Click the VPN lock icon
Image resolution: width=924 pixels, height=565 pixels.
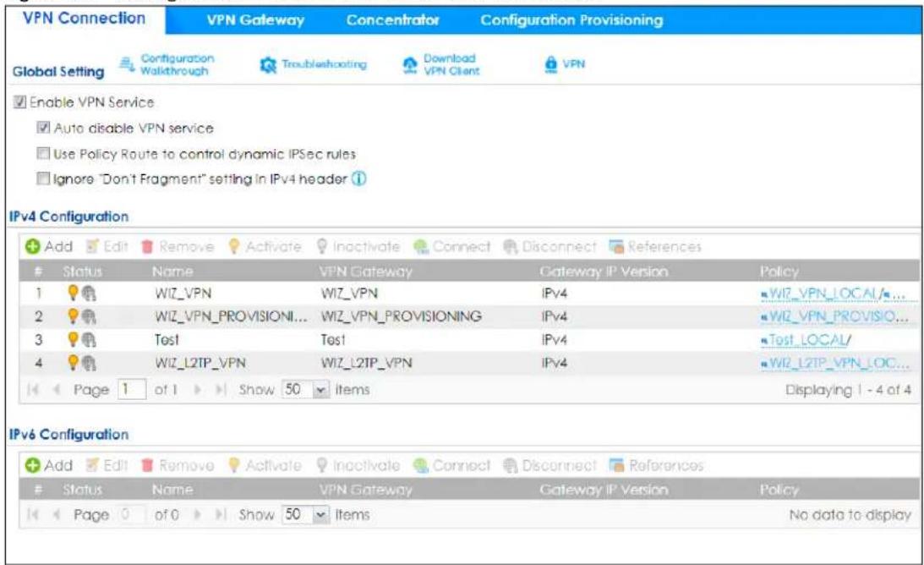[551, 64]
